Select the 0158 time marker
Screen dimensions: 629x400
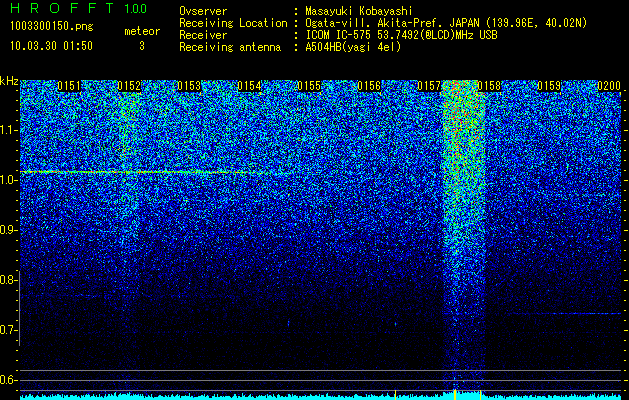click(x=489, y=86)
